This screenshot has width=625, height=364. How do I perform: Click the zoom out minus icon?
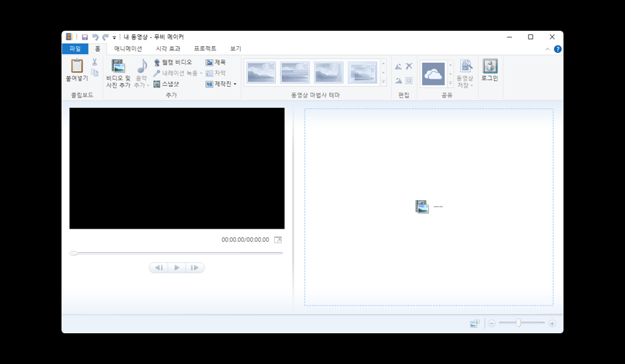coord(492,323)
